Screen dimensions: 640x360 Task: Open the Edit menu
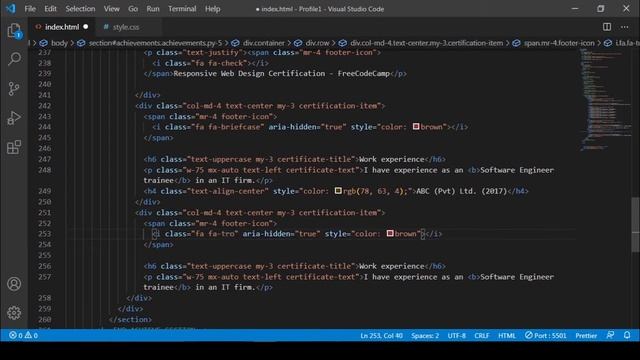(x=50, y=9)
